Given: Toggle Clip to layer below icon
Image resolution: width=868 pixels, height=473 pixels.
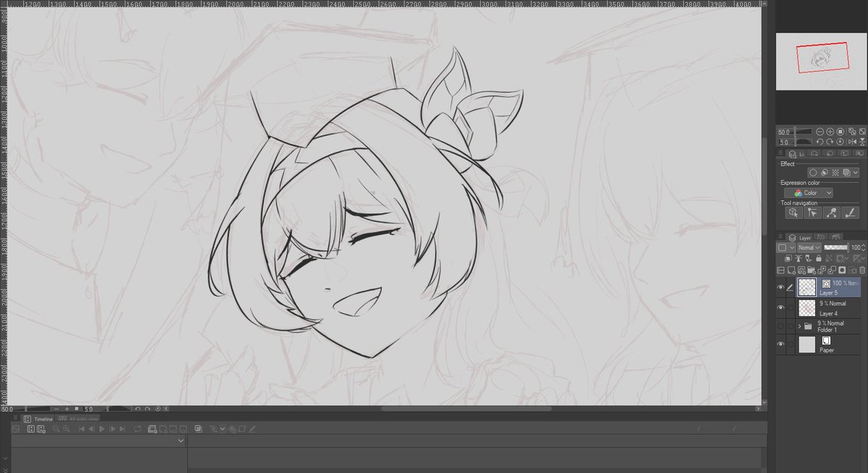Looking at the screenshot, I should pyautogui.click(x=788, y=258).
